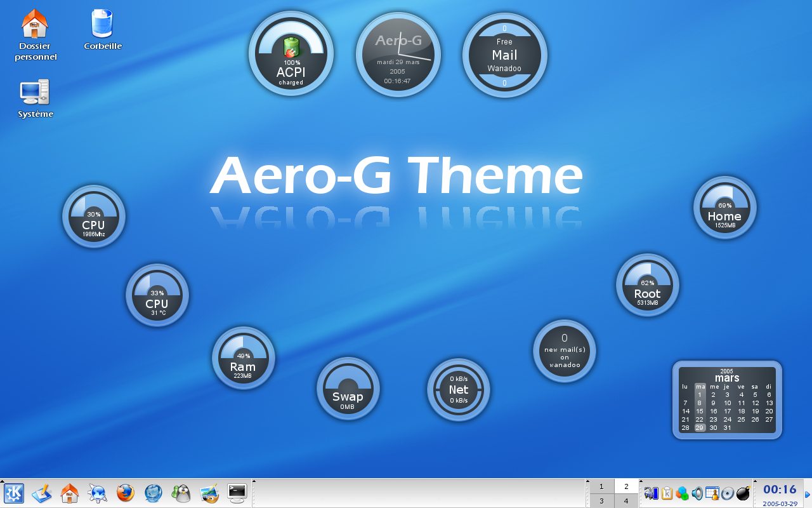Open the Système desktop icon
812x508 pixels.
36,98
